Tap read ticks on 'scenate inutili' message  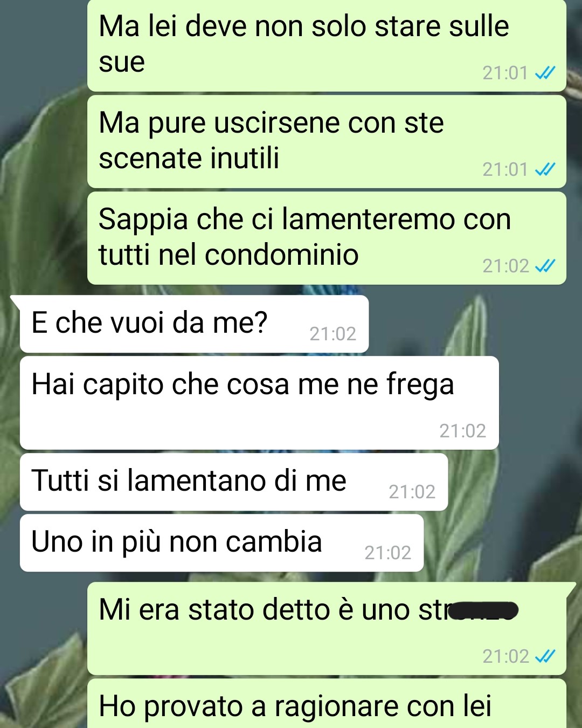point(545,169)
